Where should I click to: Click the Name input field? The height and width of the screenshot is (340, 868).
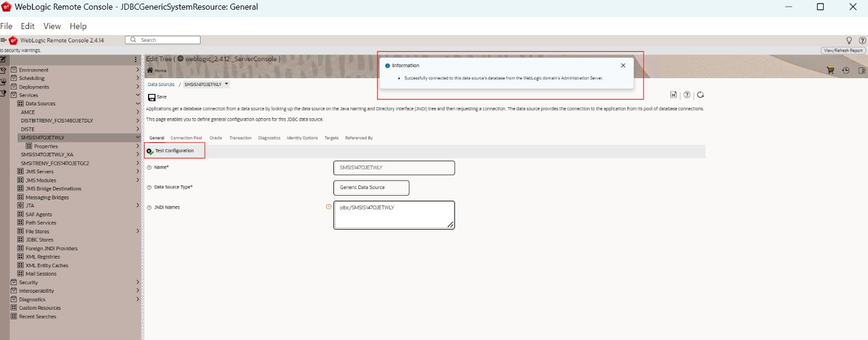[394, 168]
